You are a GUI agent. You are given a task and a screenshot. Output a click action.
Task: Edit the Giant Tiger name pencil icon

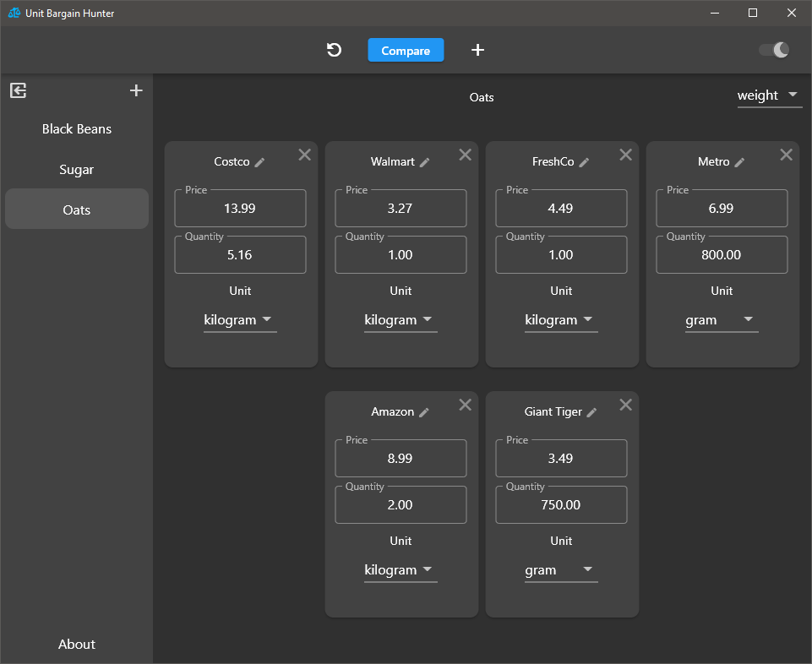[x=592, y=413]
